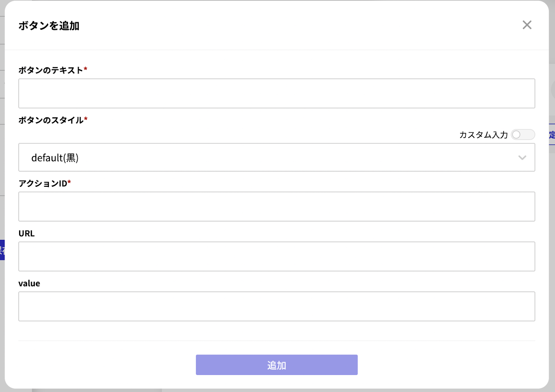Viewport: 555px width, 392px height.
Task: Click the value field label
Action: click(29, 284)
